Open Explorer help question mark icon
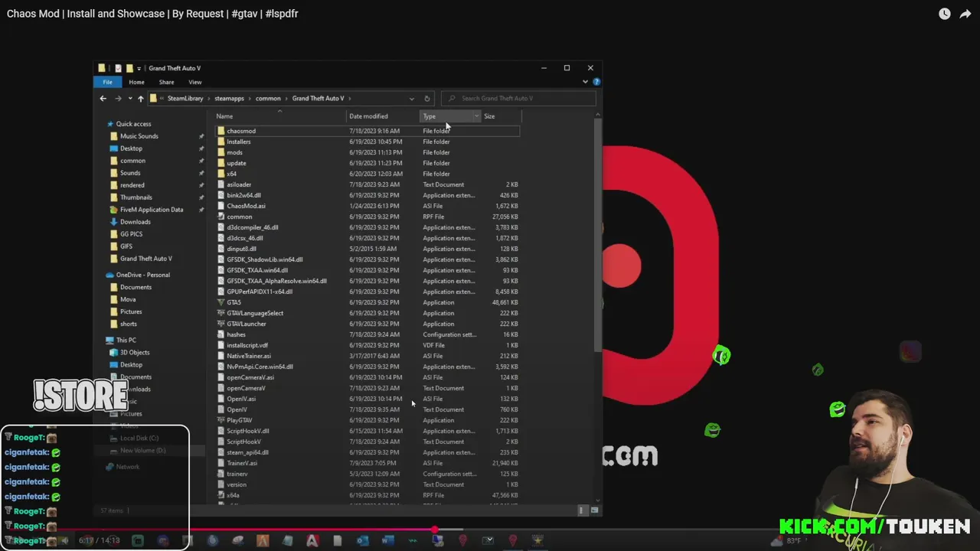 pyautogui.click(x=596, y=82)
